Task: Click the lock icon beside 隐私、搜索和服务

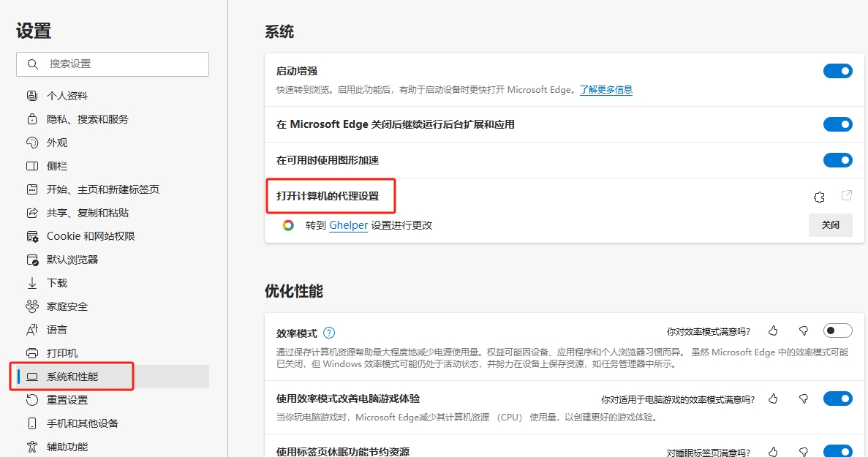Action: (x=32, y=119)
